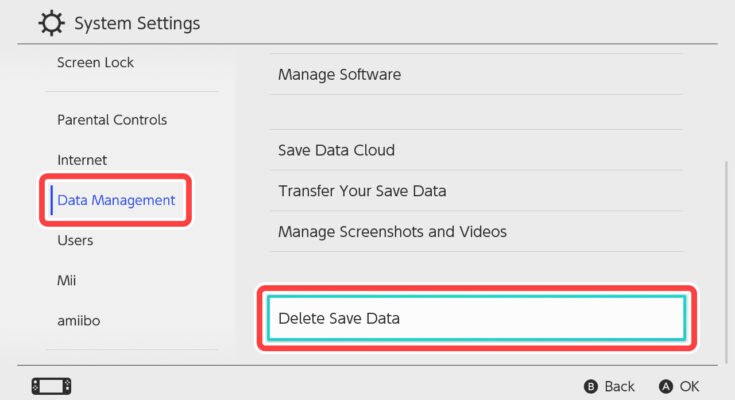Click the System Settings gear icon
Image resolution: width=735 pixels, height=400 pixels.
[51, 22]
